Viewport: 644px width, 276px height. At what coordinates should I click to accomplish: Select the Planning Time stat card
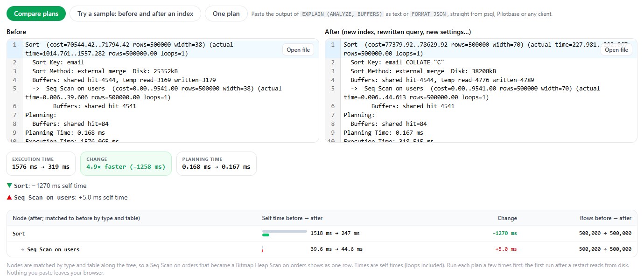(x=217, y=164)
